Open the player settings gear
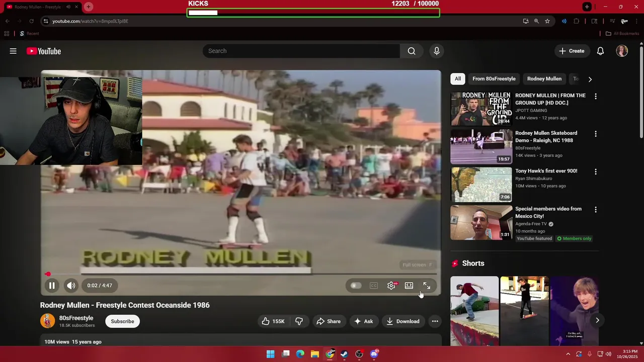 tap(391, 286)
